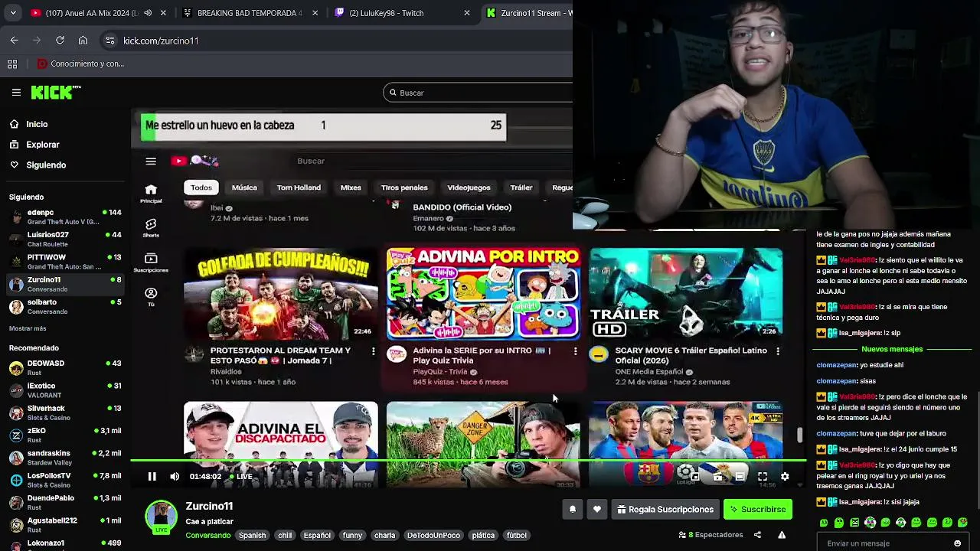Open DuendePablo recommended channel
The height and width of the screenshot is (551, 980).
click(65, 502)
